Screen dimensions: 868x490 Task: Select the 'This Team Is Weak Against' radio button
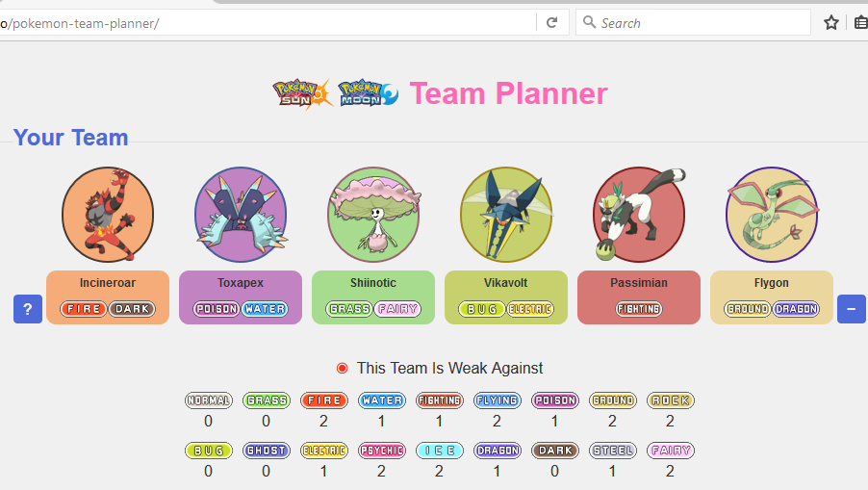tap(343, 368)
